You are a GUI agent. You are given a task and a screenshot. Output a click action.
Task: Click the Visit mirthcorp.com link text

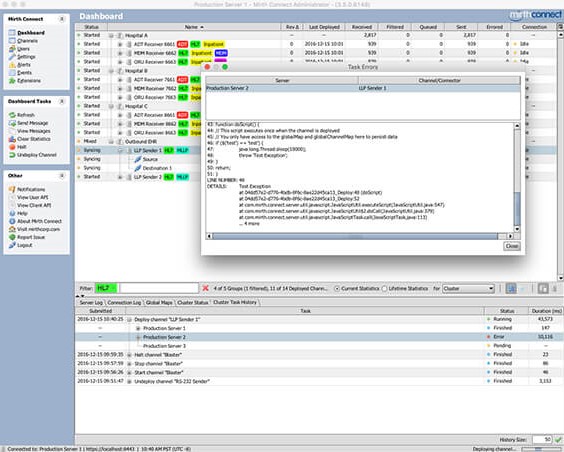click(38, 229)
